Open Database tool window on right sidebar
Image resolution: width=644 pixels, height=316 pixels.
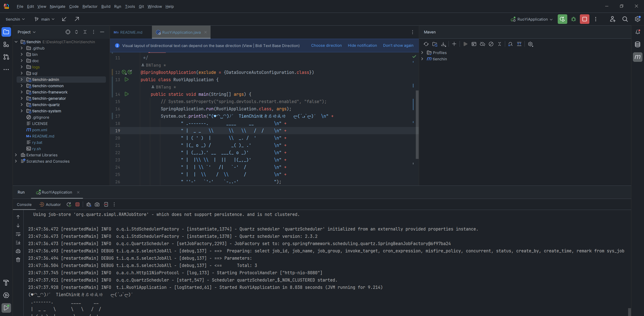(x=637, y=44)
